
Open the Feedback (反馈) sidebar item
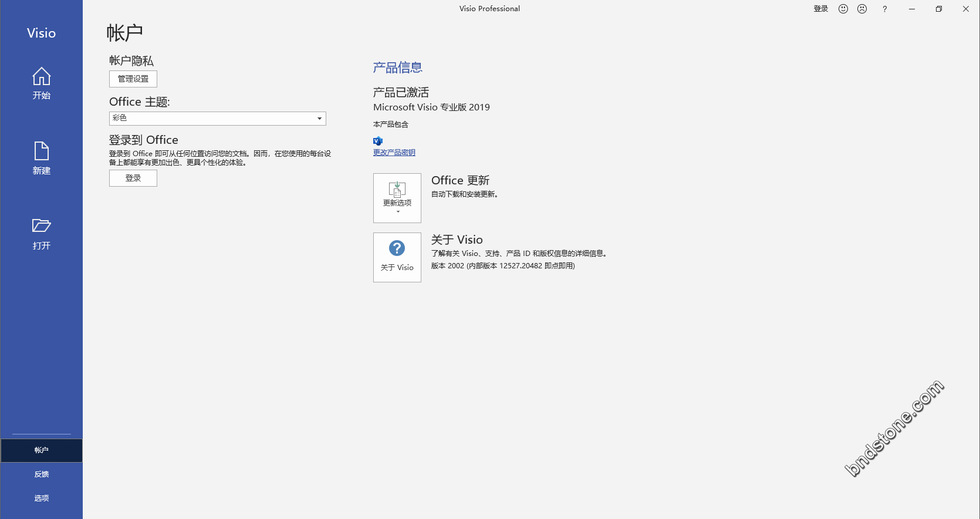(x=41, y=474)
